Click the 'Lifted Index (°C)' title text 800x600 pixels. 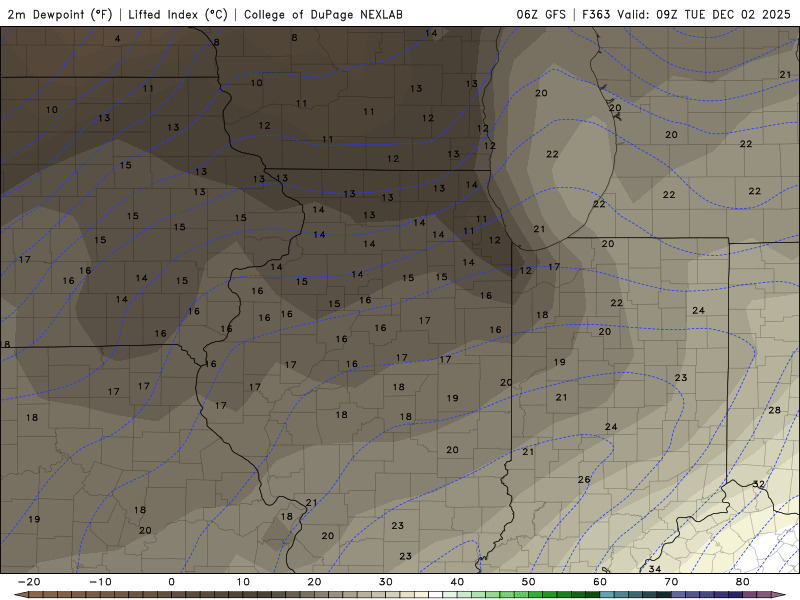pos(178,14)
